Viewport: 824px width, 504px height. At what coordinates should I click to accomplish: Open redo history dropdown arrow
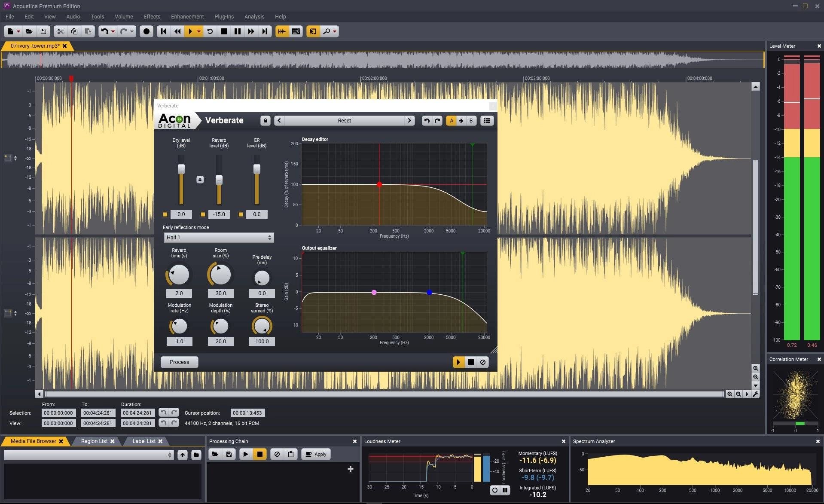click(x=132, y=31)
